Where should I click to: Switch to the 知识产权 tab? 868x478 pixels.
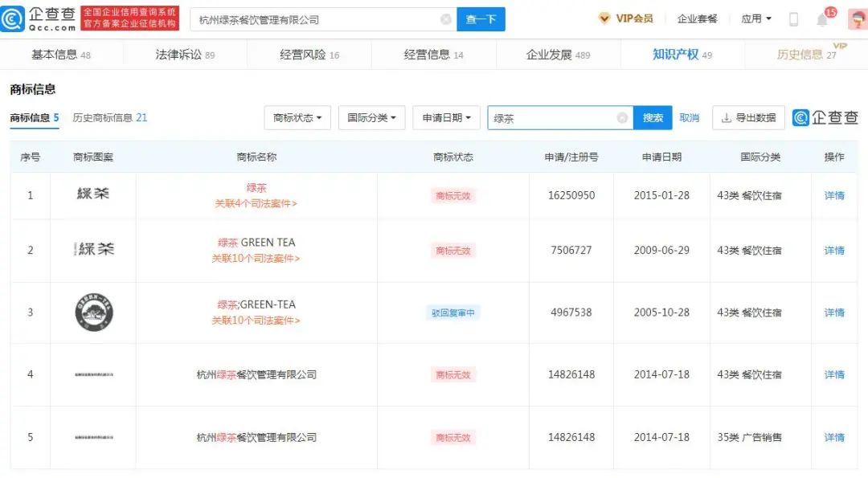682,54
